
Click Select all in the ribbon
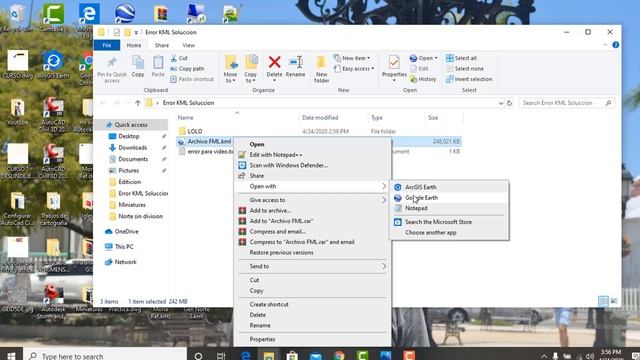tap(461, 58)
